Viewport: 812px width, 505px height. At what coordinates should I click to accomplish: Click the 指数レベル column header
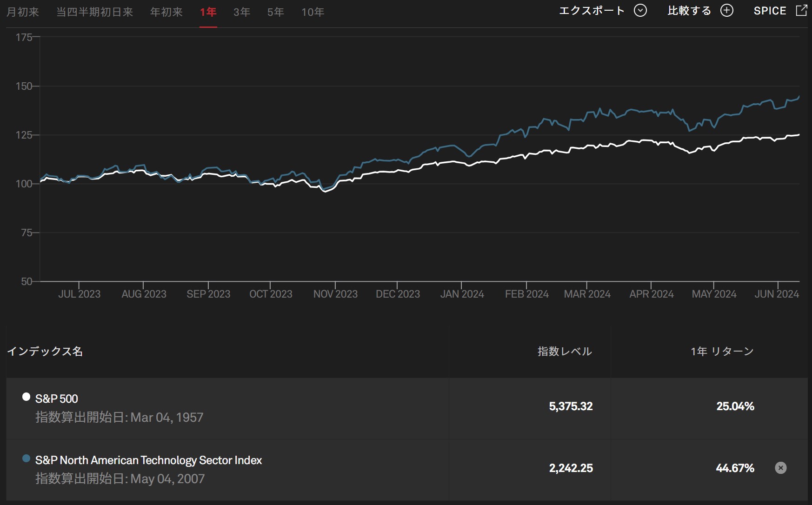click(x=565, y=352)
